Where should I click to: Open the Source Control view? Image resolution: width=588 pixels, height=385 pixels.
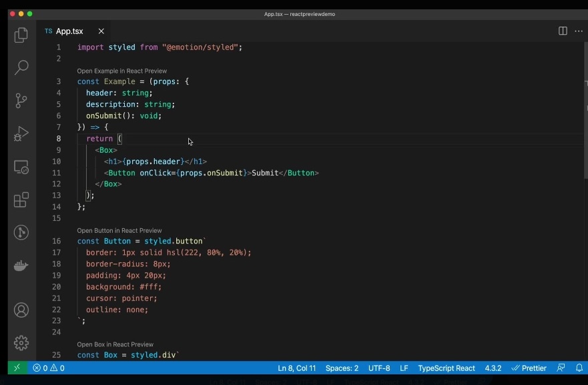[21, 101]
